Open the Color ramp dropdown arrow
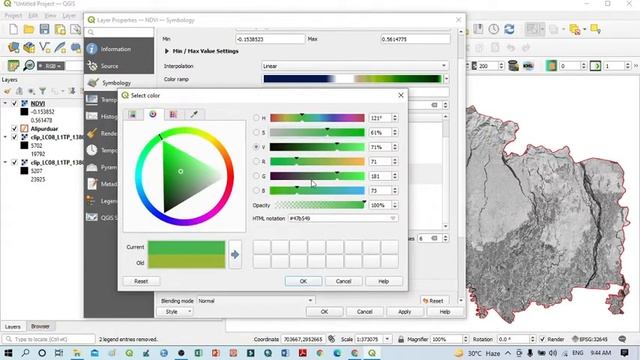640x360 pixels. (x=446, y=79)
